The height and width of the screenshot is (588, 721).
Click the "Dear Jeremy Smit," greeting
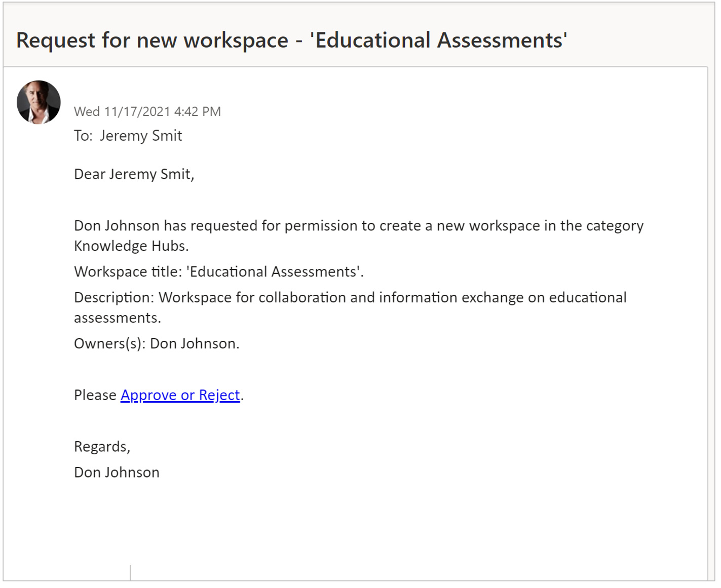coord(134,174)
